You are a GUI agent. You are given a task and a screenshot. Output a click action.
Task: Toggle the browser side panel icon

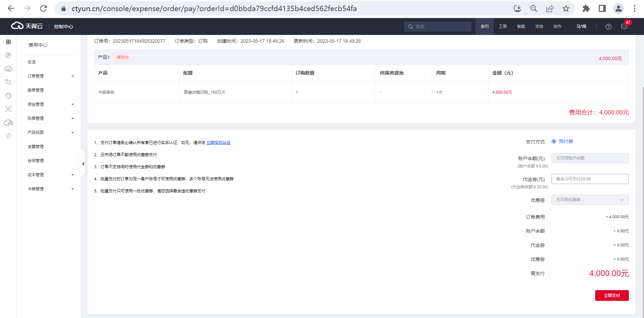(x=602, y=8)
